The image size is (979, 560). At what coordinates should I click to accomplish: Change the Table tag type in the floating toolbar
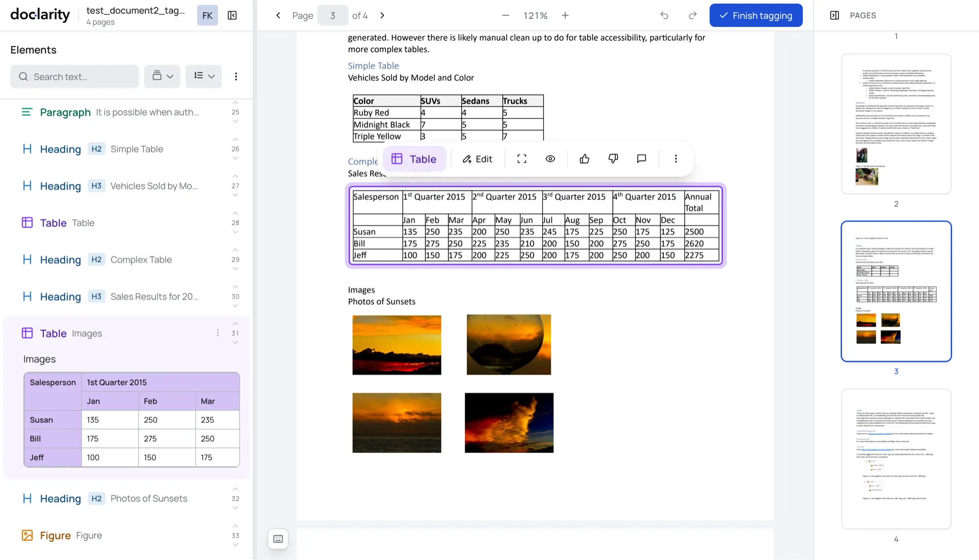pos(414,159)
